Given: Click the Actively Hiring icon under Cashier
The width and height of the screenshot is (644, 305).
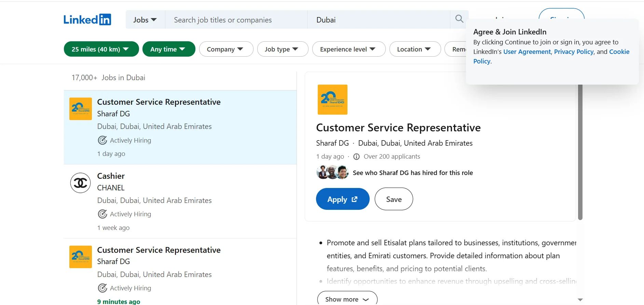Looking at the screenshot, I should click(x=102, y=214).
